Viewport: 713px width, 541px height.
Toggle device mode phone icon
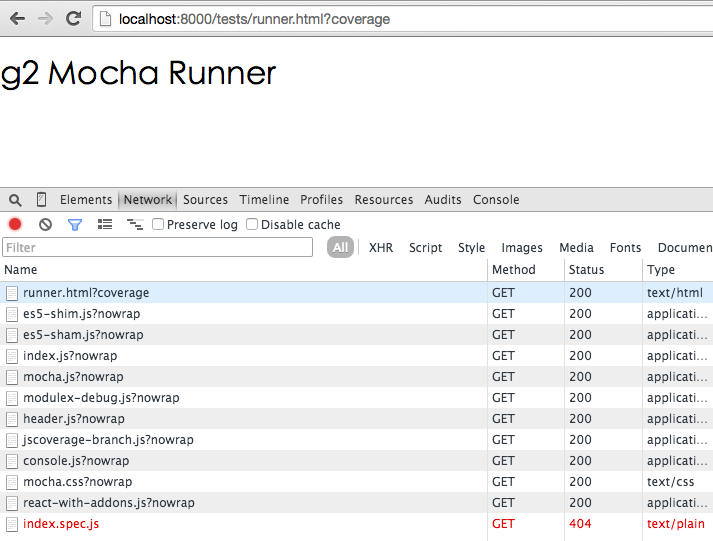pyautogui.click(x=41, y=200)
